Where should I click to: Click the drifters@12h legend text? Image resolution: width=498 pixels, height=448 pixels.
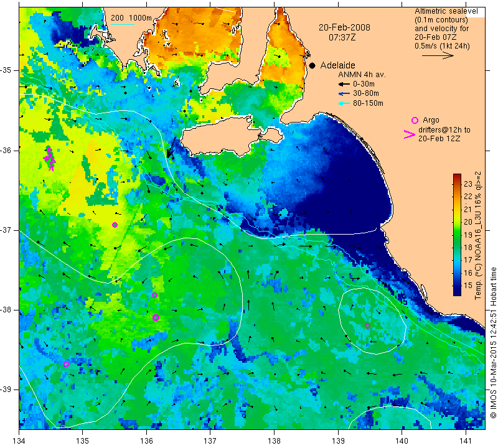tap(444, 130)
